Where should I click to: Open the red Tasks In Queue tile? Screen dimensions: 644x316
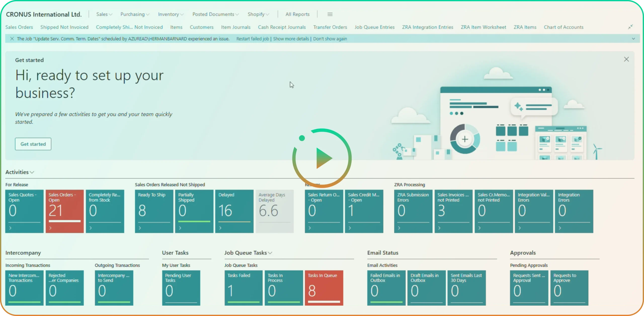coord(324,288)
